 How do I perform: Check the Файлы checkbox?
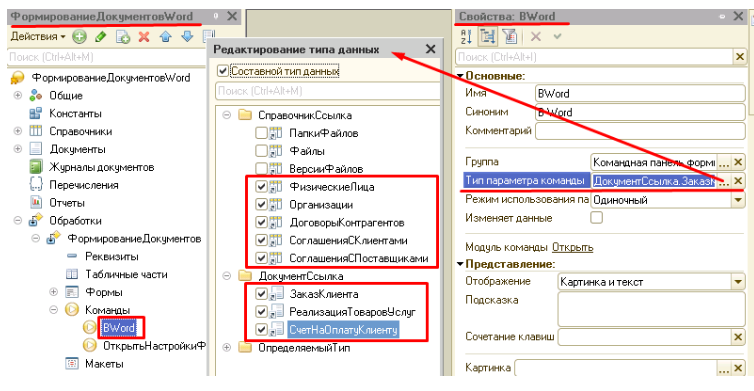tap(261, 151)
